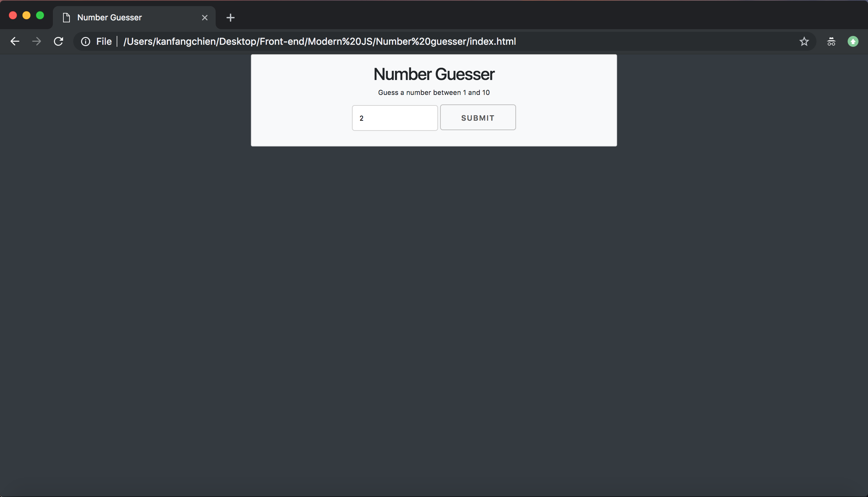Screen dimensions: 868x497
Task: Close the window with red button
Action: (x=13, y=15)
